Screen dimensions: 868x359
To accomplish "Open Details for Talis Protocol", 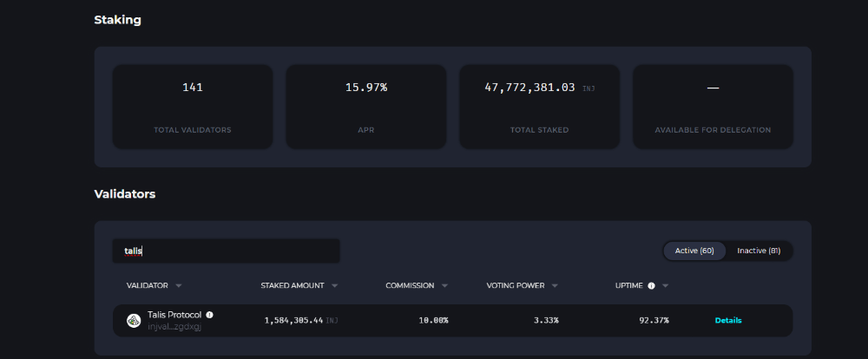I will 728,320.
